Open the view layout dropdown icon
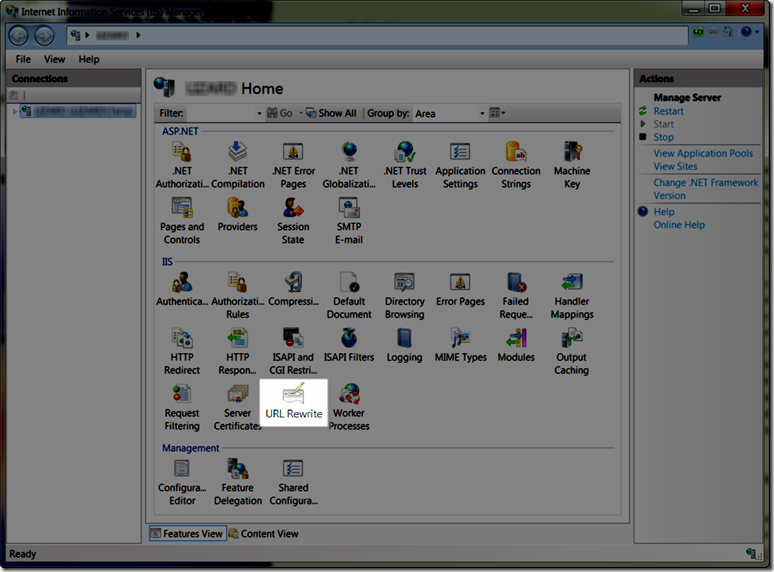This screenshot has width=774, height=572. click(x=497, y=113)
